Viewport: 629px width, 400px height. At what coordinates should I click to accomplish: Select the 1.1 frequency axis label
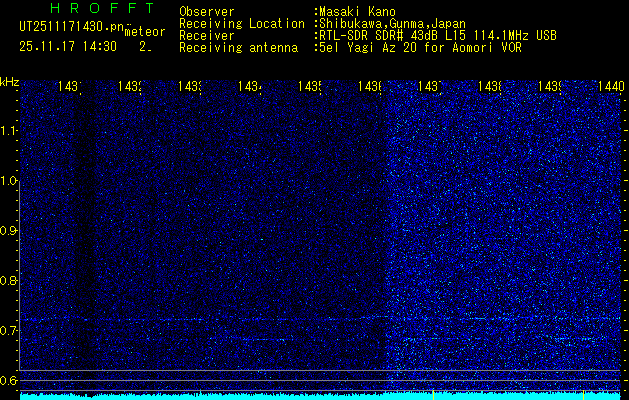point(9,130)
